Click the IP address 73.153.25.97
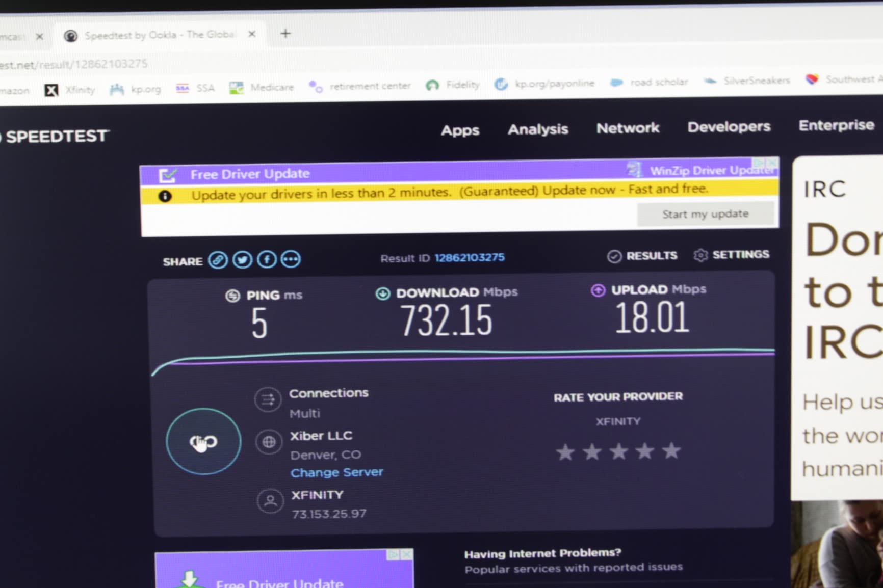Screen dimensions: 883x588 click(x=329, y=514)
